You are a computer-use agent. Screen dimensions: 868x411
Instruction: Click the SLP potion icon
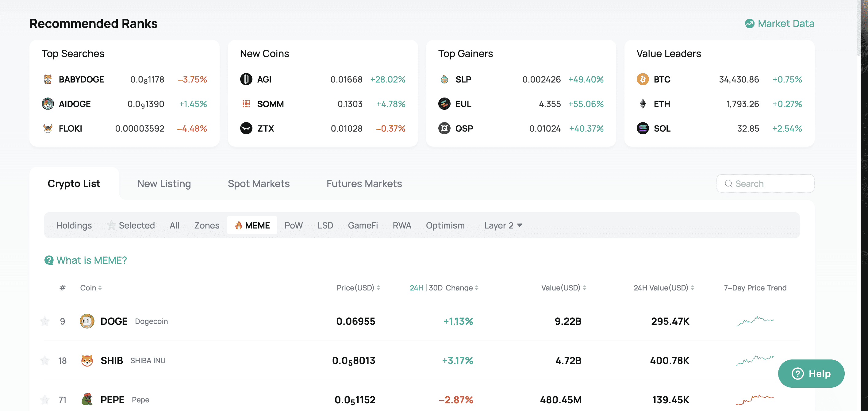coord(444,79)
